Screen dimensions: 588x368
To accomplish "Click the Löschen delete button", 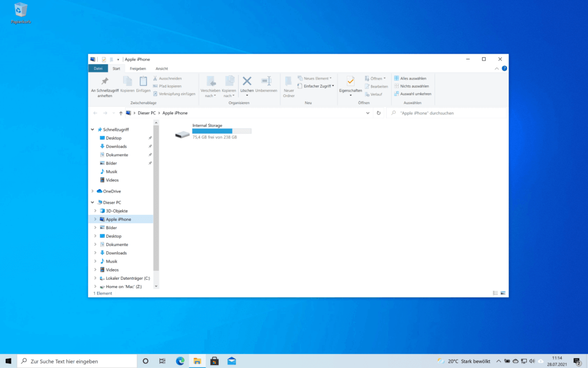I will click(247, 87).
